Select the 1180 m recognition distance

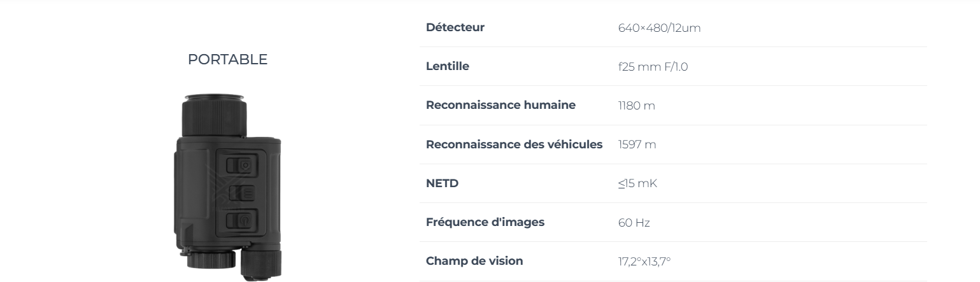click(x=636, y=106)
